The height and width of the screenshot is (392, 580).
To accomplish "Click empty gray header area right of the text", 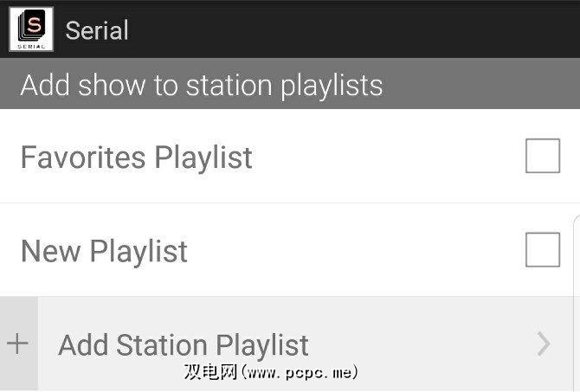I will (x=485, y=86).
